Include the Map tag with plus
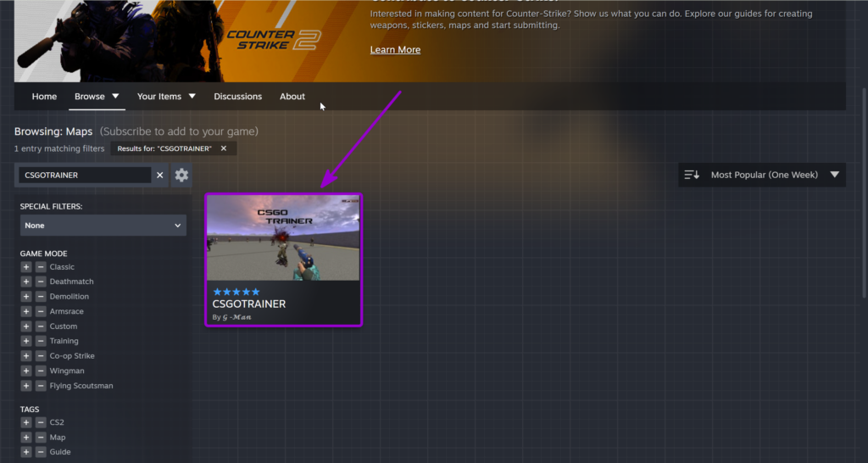 coord(26,437)
